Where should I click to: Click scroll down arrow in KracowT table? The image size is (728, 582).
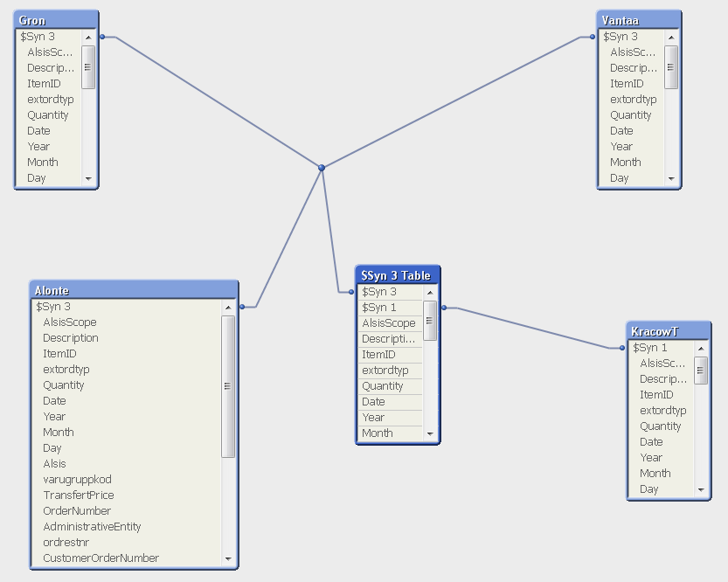(x=701, y=489)
